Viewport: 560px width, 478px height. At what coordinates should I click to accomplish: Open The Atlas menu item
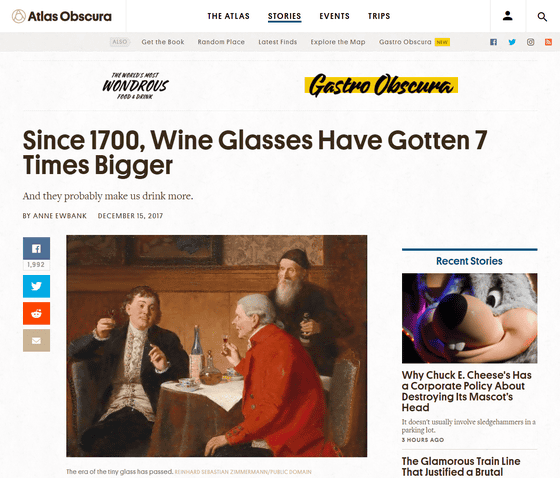(x=229, y=16)
